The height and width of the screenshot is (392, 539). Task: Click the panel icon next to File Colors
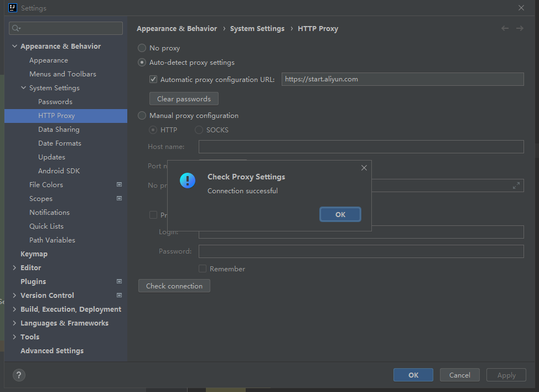[x=119, y=184]
